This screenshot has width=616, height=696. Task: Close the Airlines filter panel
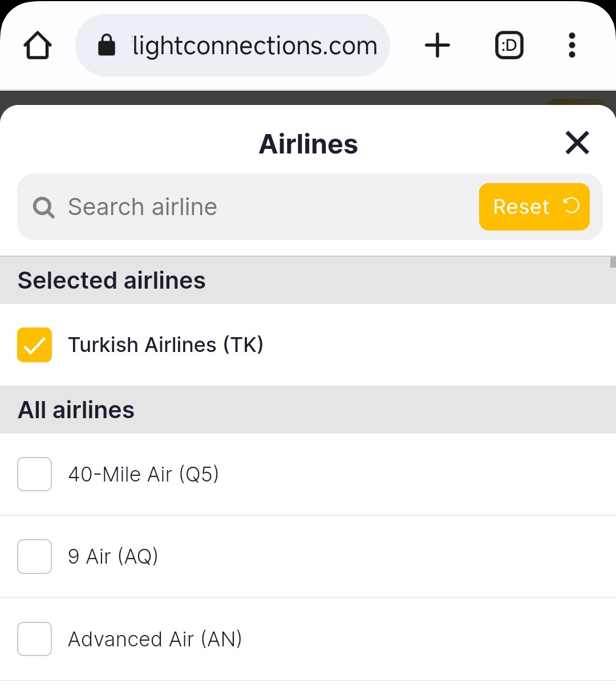point(577,143)
